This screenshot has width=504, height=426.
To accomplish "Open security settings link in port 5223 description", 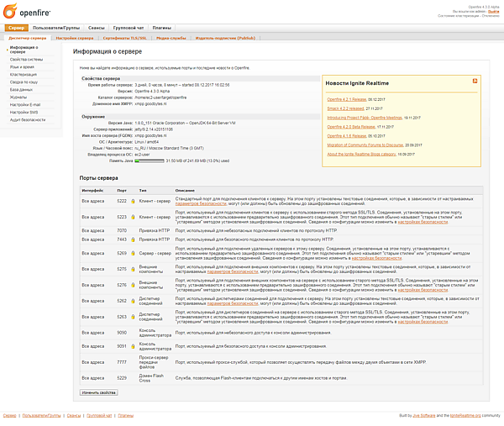I will click(x=423, y=222).
